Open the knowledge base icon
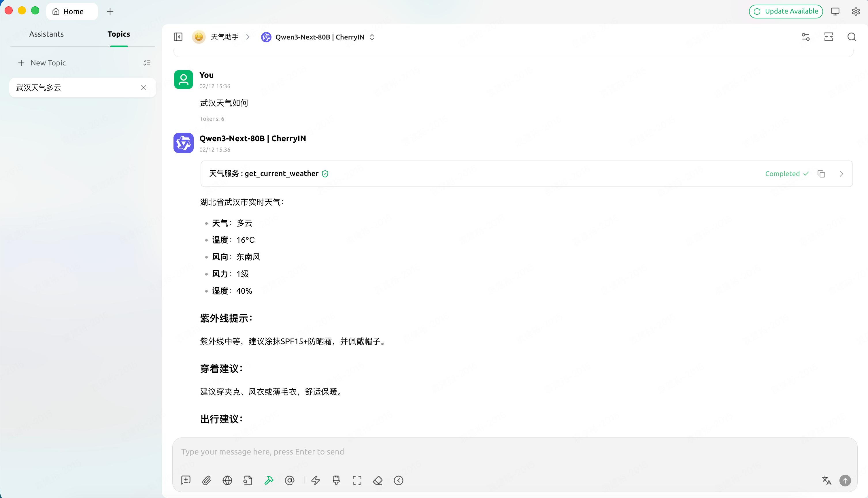The height and width of the screenshot is (498, 868). 248,480
